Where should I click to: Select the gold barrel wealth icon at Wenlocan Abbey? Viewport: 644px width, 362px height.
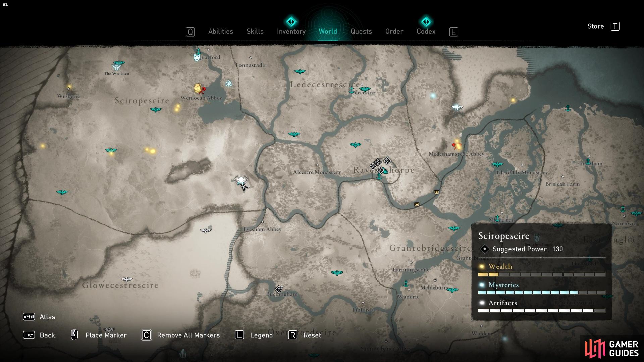(x=198, y=88)
